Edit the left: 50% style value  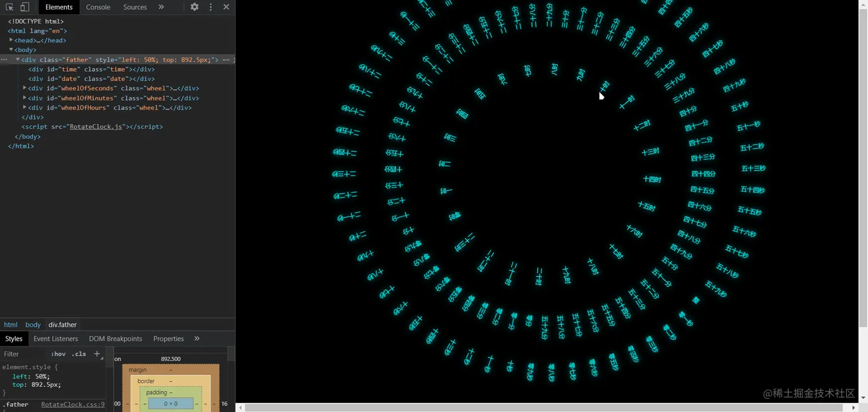tap(42, 376)
